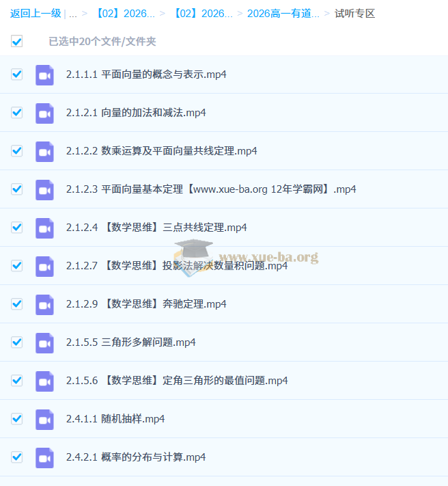Uncheck 2.1.2.2 数乘运算及平面向量共线定理.mp4
Viewport: 448px width, 486px height.
click(16, 151)
